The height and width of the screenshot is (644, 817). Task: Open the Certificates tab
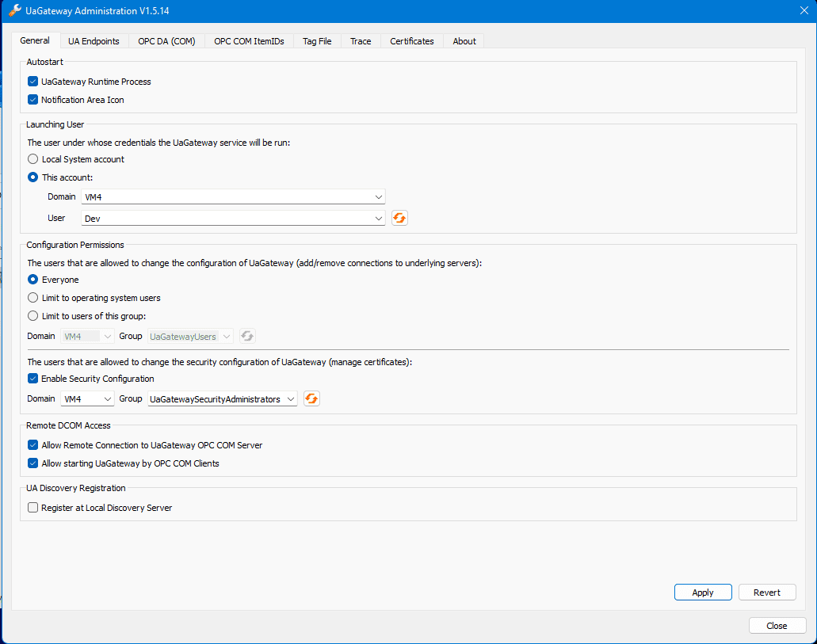(x=411, y=41)
